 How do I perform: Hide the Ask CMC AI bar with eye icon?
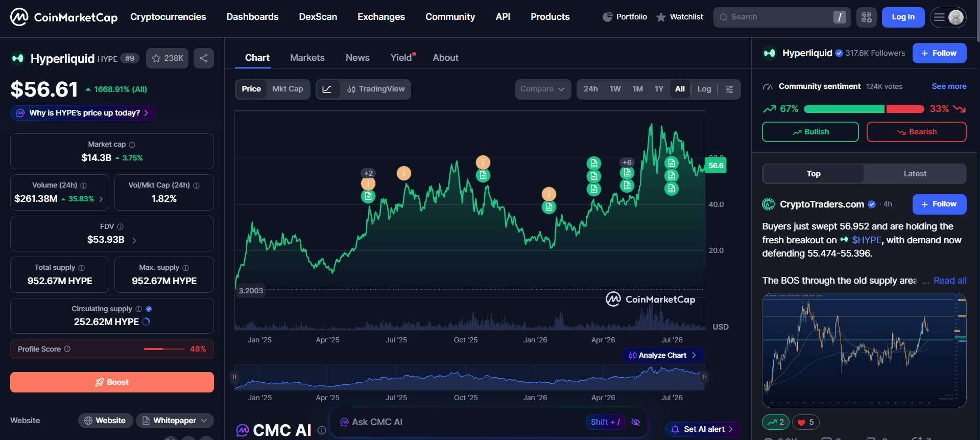tap(636, 422)
